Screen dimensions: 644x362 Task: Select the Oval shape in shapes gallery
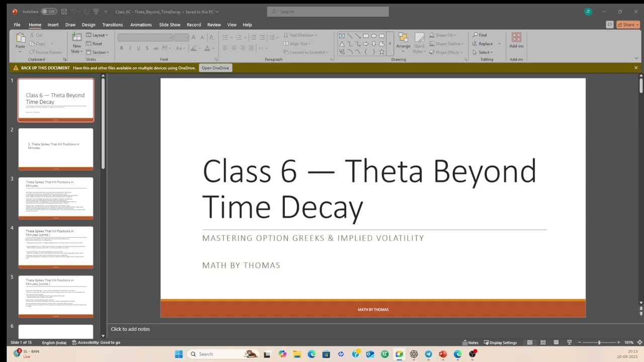[x=374, y=36]
